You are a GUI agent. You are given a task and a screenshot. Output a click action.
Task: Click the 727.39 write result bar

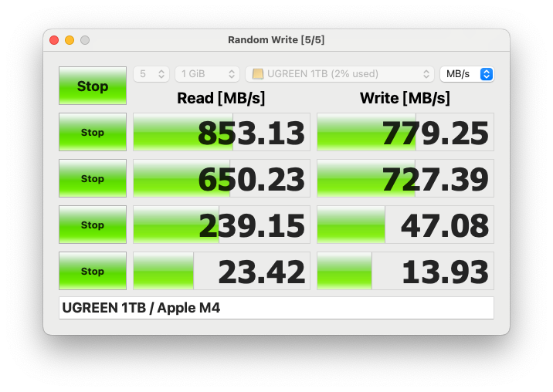point(405,178)
